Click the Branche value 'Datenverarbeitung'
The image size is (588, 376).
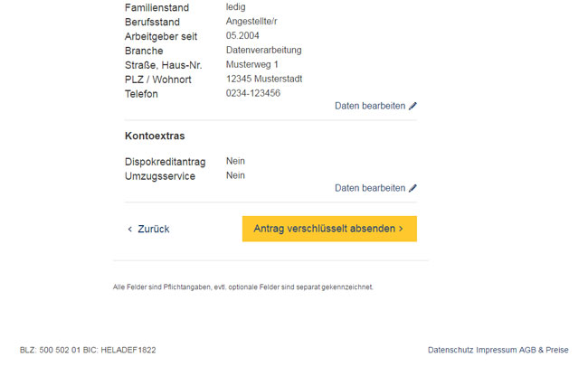tap(263, 51)
